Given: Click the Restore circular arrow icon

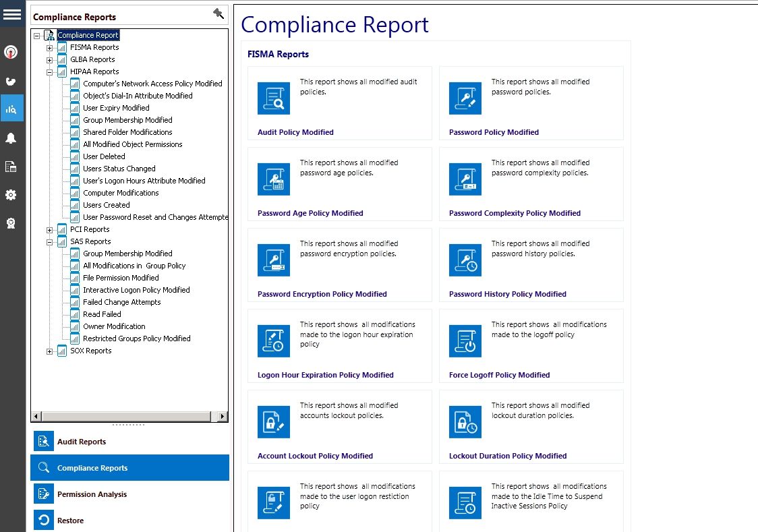Looking at the screenshot, I should coord(44,520).
